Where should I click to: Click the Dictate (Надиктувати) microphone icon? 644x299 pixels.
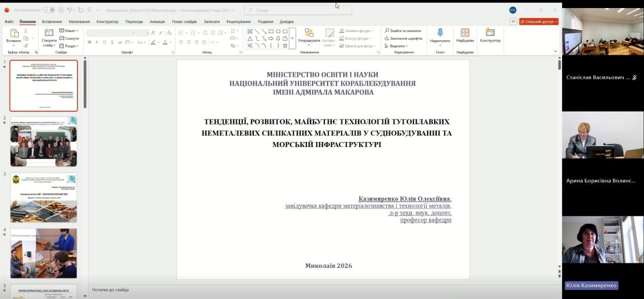click(x=440, y=33)
